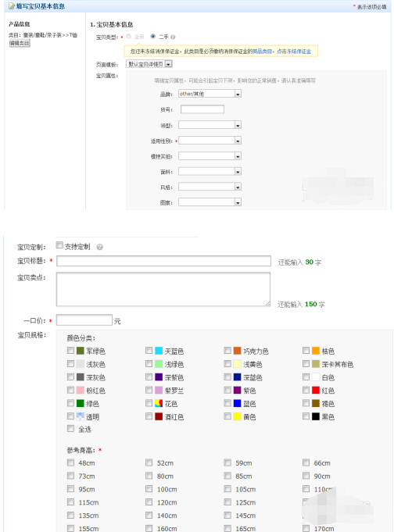Pick the red 红色 color swatch
Image resolution: width=394 pixels, height=532 pixels.
point(316,390)
